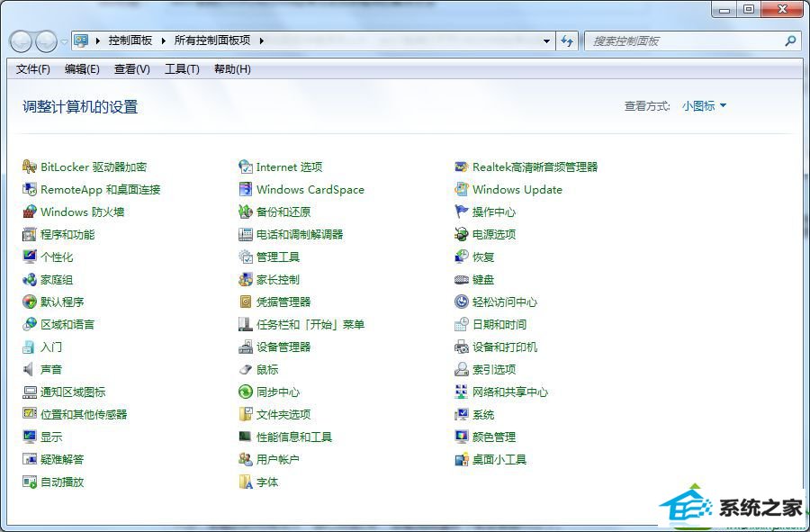Click the Forward navigation button

pyautogui.click(x=47, y=41)
